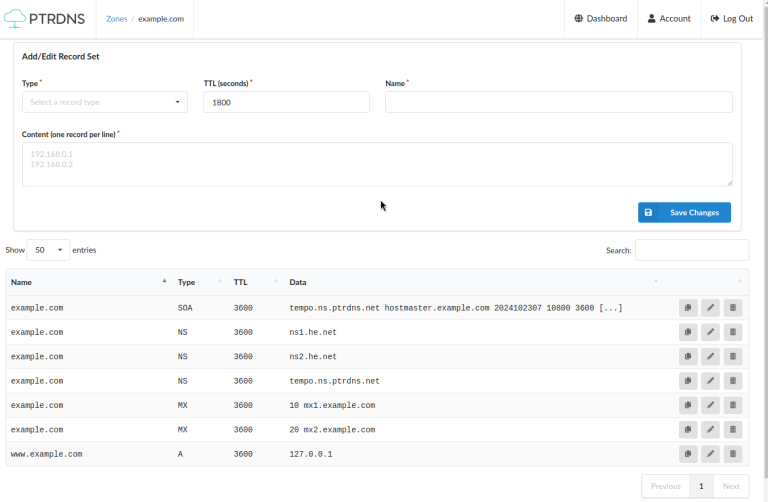Copy the www.example.com A record
Image resolution: width=768 pixels, height=502 pixels.
click(688, 454)
